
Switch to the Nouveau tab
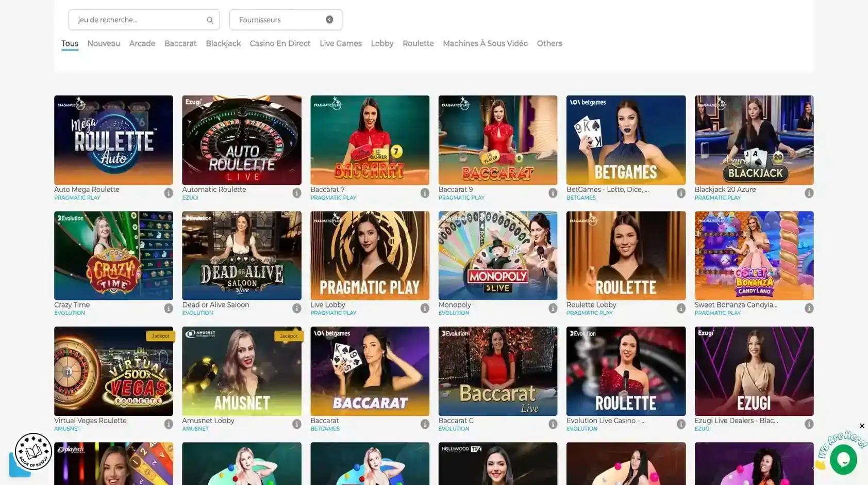pos(104,43)
